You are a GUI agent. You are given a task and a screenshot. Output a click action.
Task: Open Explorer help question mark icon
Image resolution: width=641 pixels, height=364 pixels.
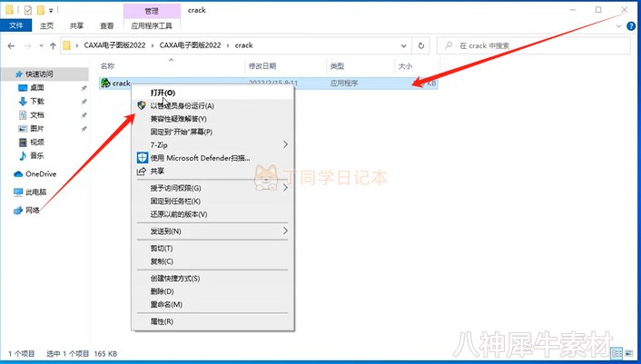click(631, 25)
